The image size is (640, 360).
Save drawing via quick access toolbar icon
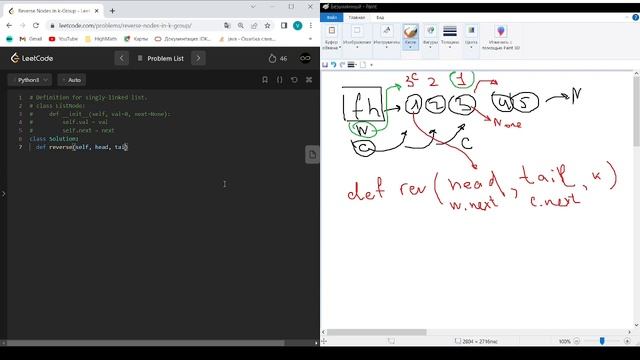pos(325,64)
